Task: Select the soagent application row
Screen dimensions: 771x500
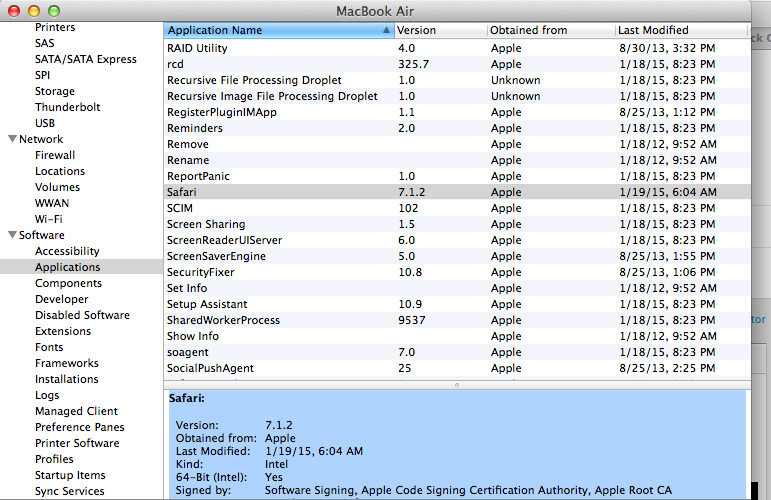Action: pos(457,352)
